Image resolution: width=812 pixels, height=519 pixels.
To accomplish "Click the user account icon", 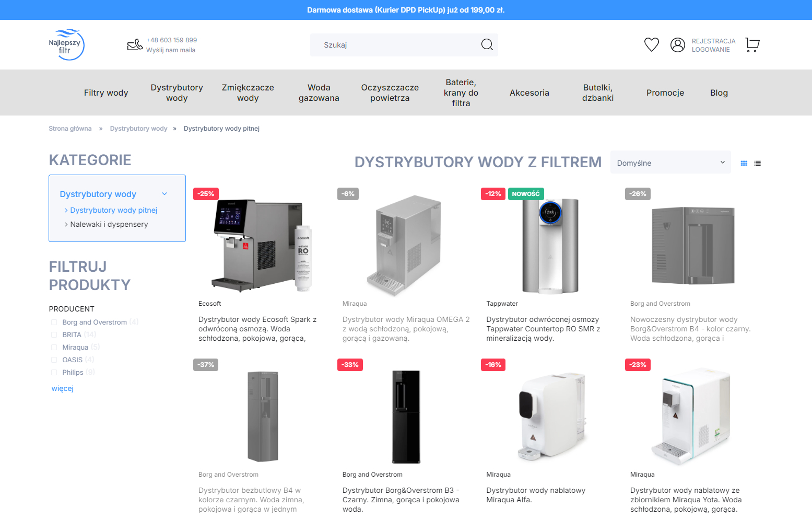I will pyautogui.click(x=677, y=45).
